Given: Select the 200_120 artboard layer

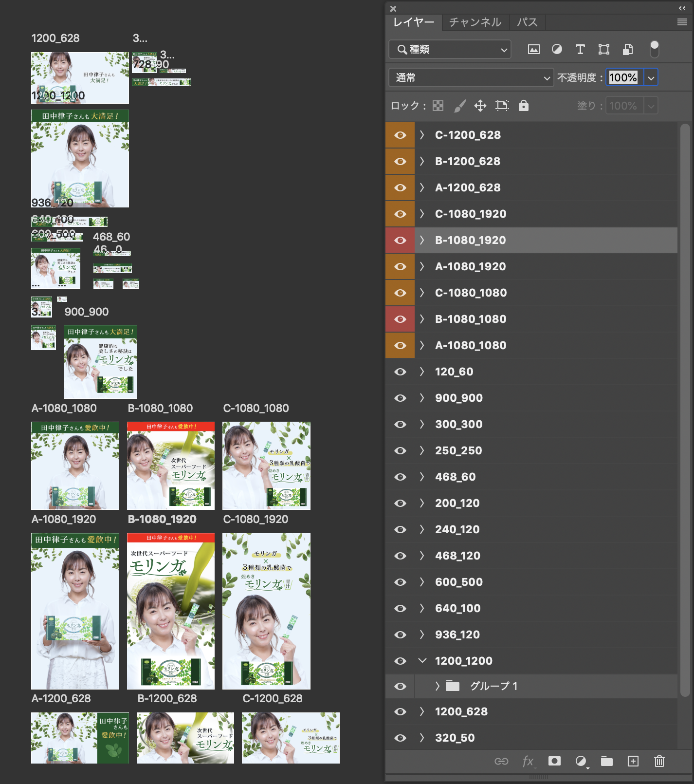Looking at the screenshot, I should (531, 503).
